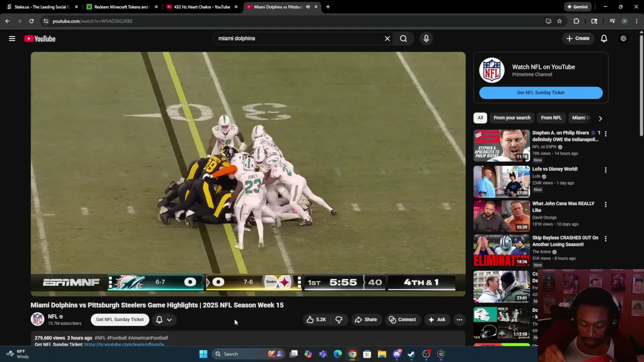Click Get NFL Sunday Ticket below the video
The height and width of the screenshot is (362, 644).
[x=120, y=320]
